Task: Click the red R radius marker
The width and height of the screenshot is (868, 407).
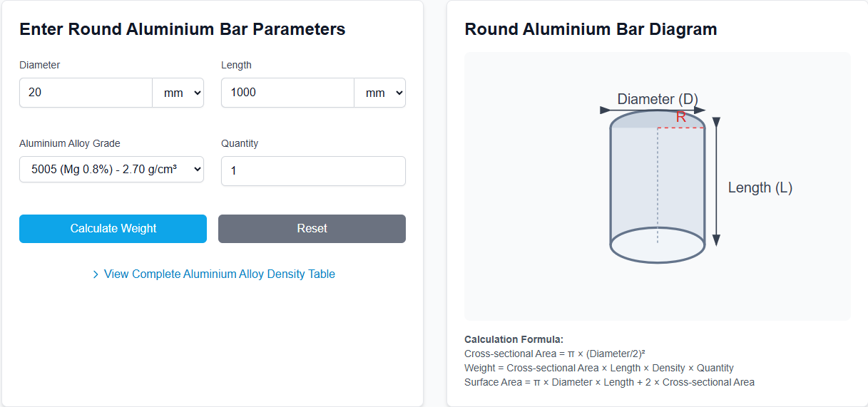Action: coord(681,118)
